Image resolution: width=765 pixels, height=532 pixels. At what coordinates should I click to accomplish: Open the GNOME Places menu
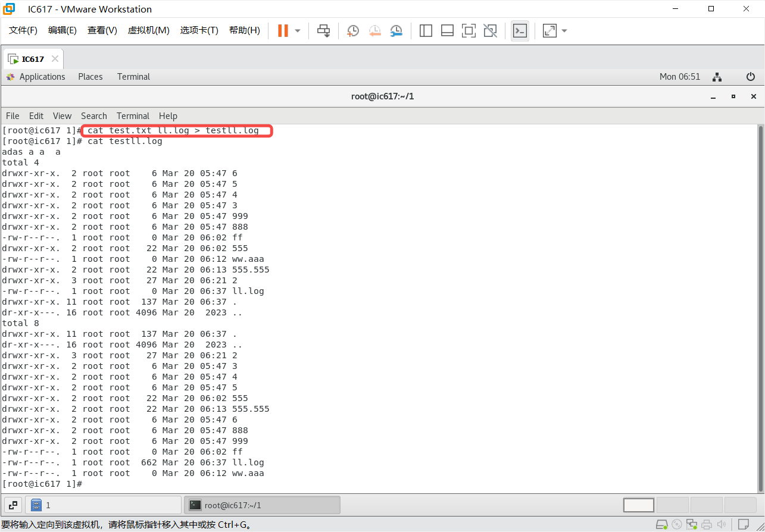click(x=90, y=77)
